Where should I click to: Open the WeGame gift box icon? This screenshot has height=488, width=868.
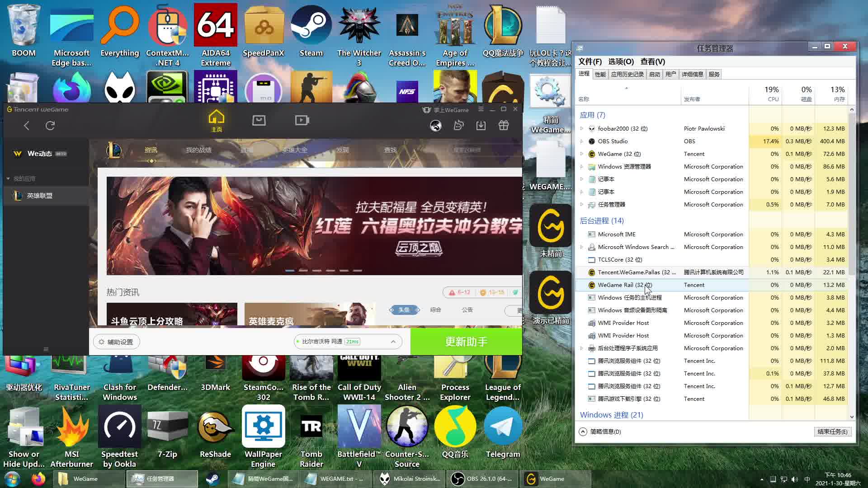[504, 126]
